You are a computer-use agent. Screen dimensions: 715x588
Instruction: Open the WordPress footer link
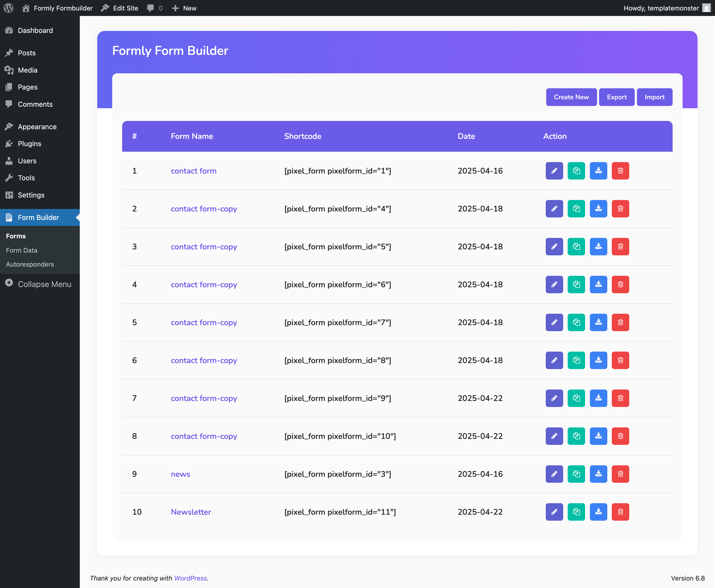click(x=190, y=578)
